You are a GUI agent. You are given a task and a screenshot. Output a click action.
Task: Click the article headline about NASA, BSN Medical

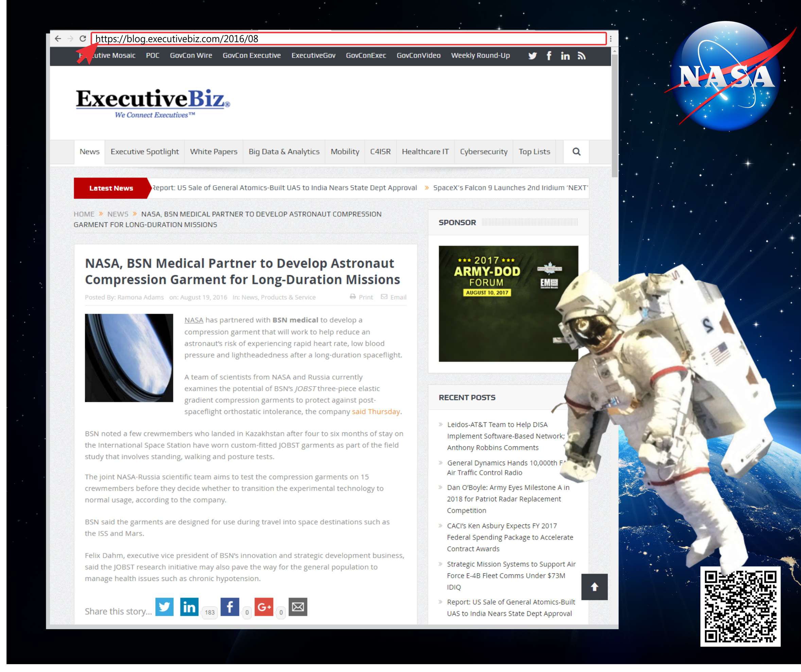click(x=243, y=271)
